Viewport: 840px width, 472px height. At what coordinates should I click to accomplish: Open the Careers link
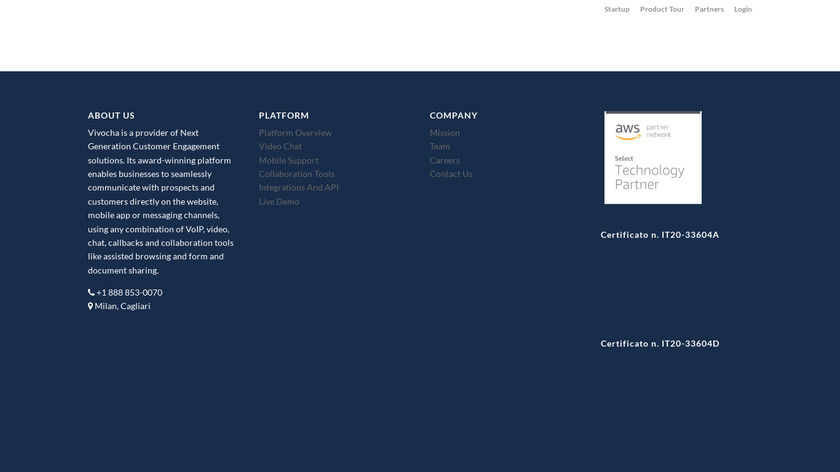(444, 160)
